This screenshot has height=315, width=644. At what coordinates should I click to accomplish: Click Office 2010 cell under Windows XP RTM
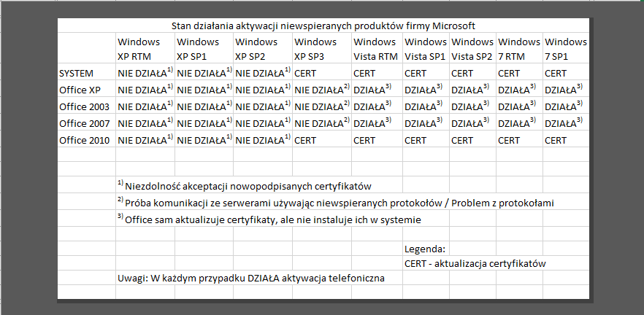145,140
